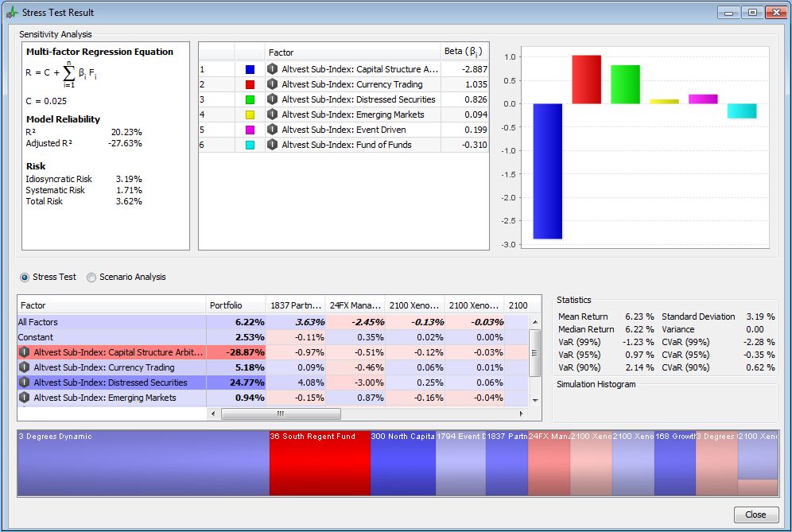The width and height of the screenshot is (792, 532).
Task: Minimize the Stress Test Result window
Action: tap(729, 12)
